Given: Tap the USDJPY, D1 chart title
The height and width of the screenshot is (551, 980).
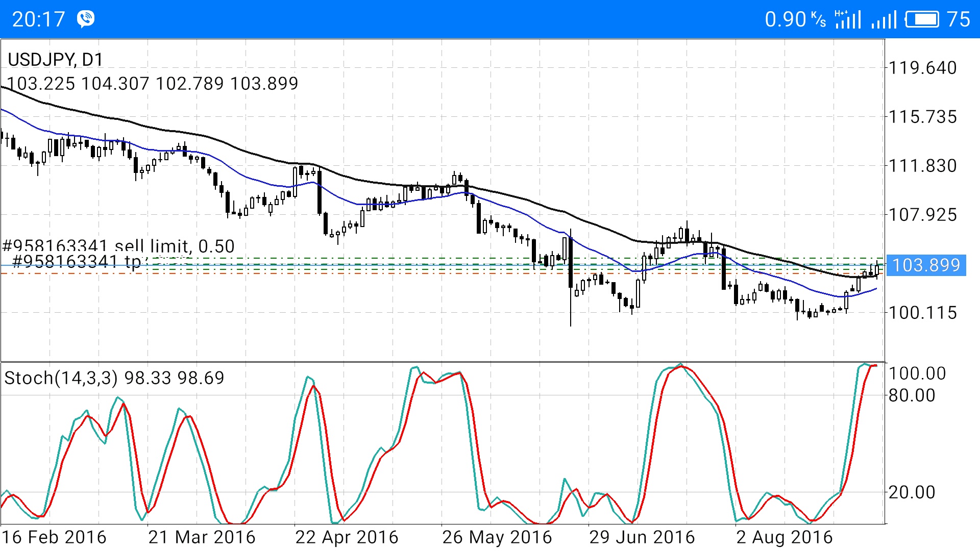Looking at the screenshot, I should click(56, 60).
